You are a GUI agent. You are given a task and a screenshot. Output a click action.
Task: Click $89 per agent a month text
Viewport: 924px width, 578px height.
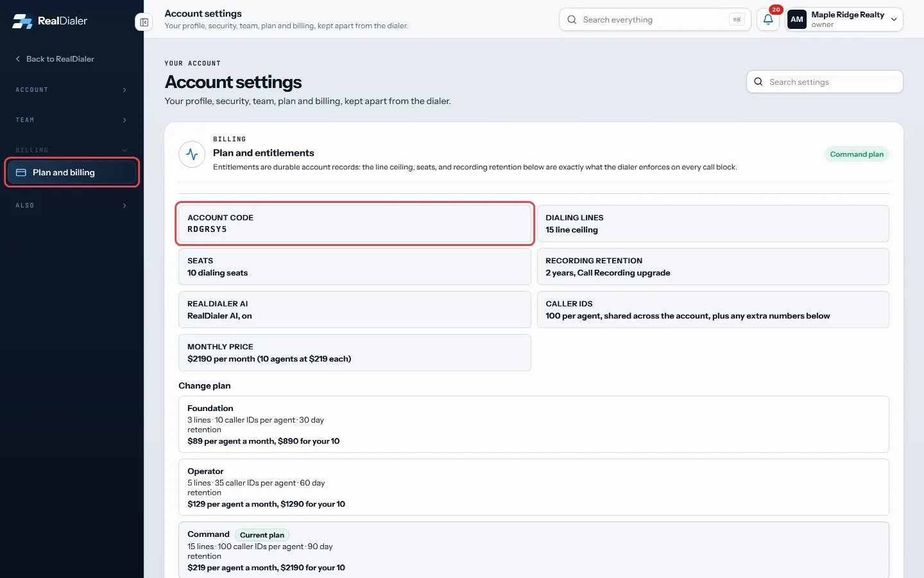[x=264, y=441]
